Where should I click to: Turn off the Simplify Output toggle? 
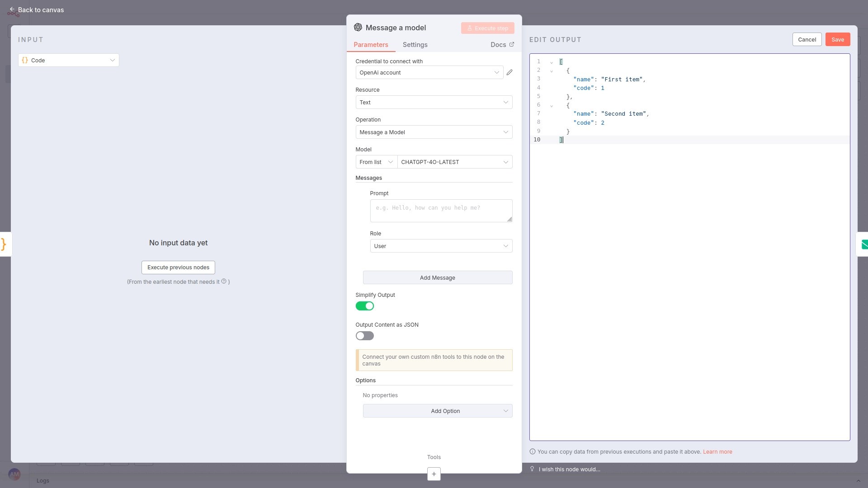pos(364,306)
